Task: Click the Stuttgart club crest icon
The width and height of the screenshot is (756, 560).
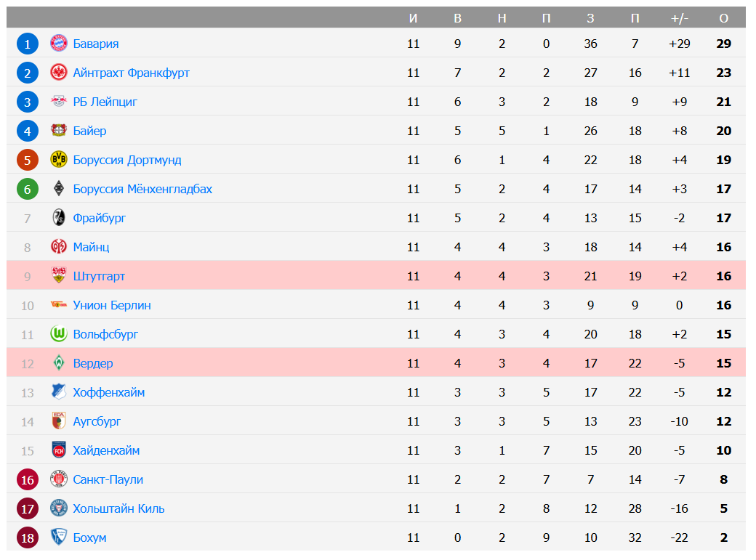Action: pos(58,276)
